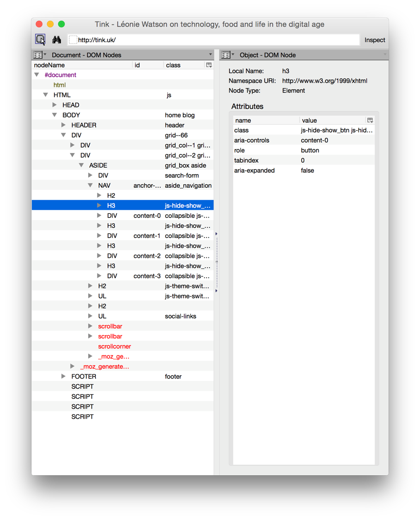Click the Document panel dropdown arrow at right

coord(210,55)
